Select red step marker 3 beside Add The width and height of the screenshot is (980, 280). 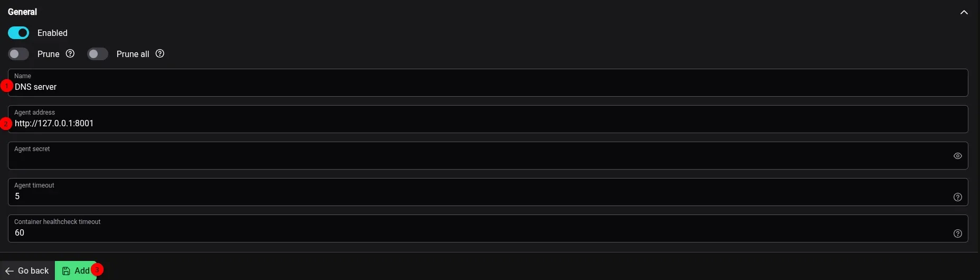click(x=97, y=269)
